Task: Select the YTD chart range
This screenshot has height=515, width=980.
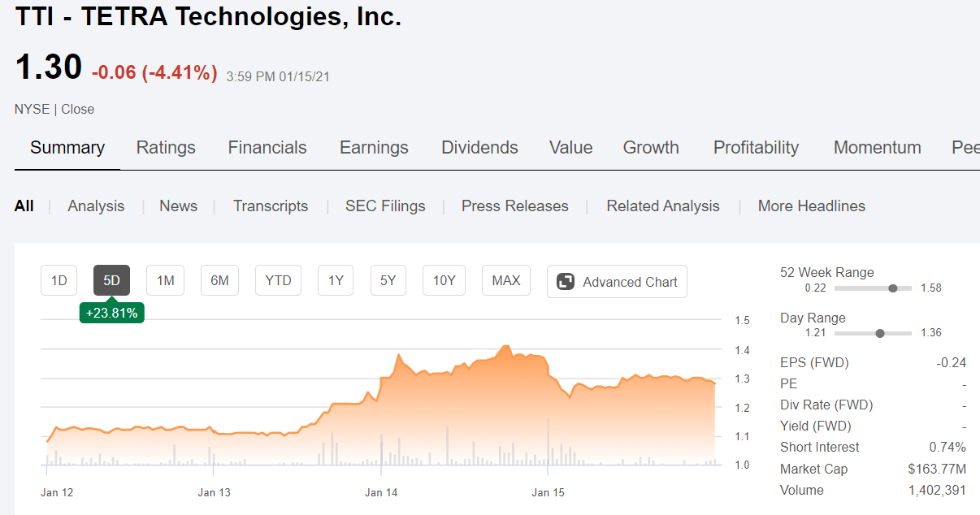Action: tap(278, 279)
